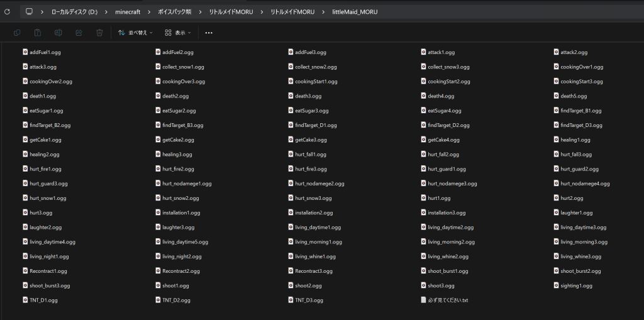Open the three-dot See more menu
Viewport: 644px width, 320px height.
coord(209,33)
